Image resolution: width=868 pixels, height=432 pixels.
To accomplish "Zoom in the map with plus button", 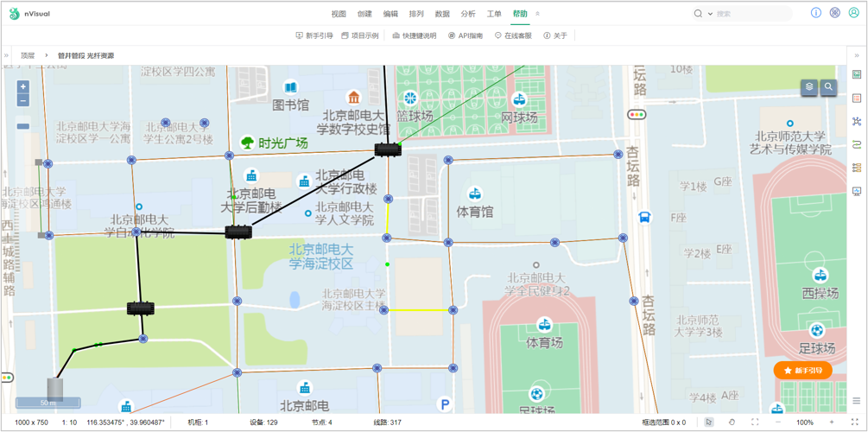I will coord(23,87).
